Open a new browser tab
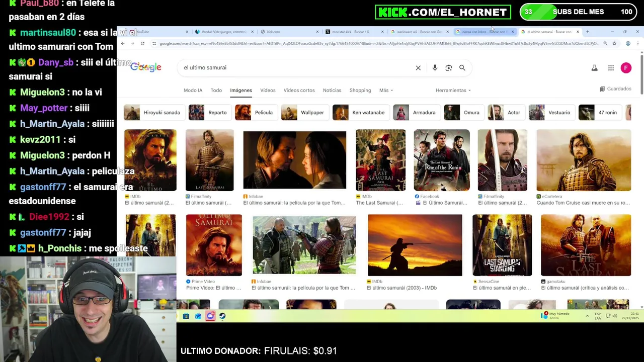Viewport: 644px width, 362px height. (x=587, y=32)
